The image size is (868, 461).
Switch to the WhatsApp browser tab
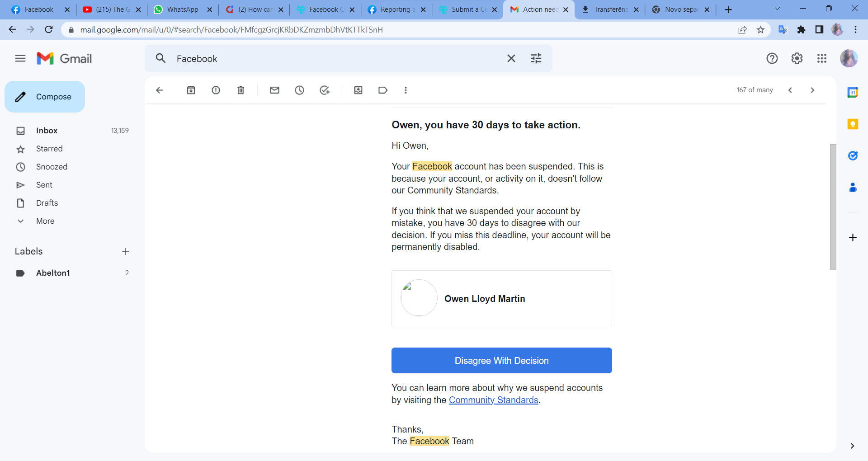[x=182, y=9]
